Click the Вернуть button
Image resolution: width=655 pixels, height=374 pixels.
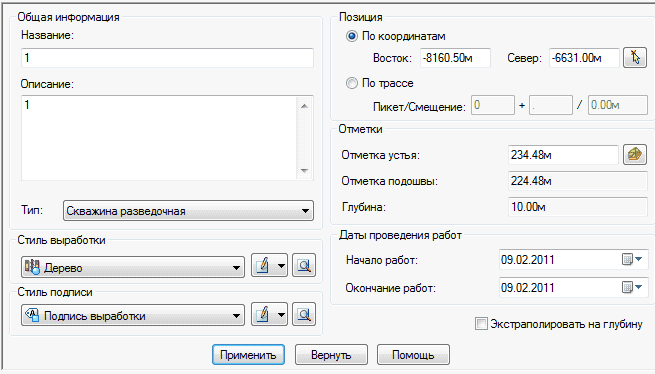331,355
